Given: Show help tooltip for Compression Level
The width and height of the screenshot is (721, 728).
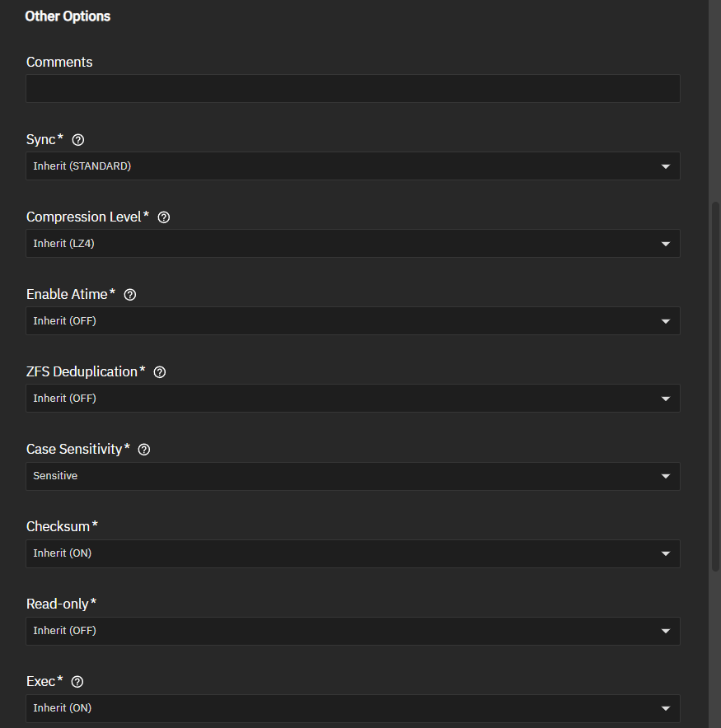Looking at the screenshot, I should click(164, 217).
